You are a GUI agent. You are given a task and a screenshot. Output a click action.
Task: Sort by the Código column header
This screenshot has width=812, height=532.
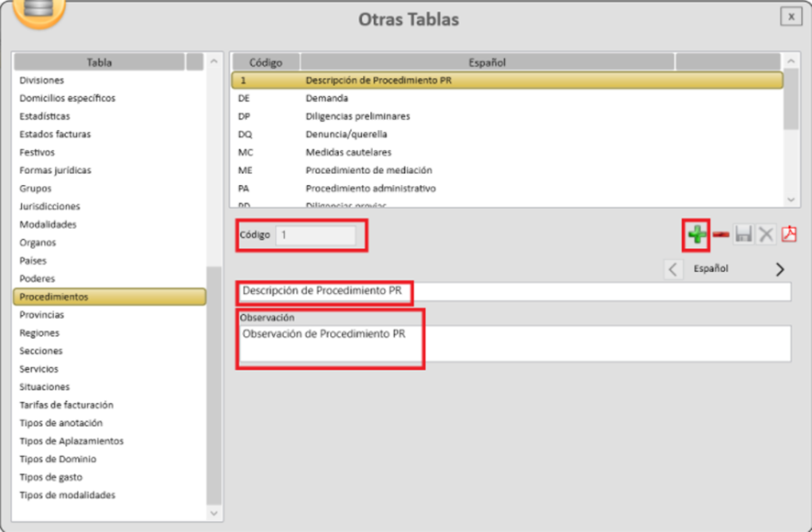[266, 62]
